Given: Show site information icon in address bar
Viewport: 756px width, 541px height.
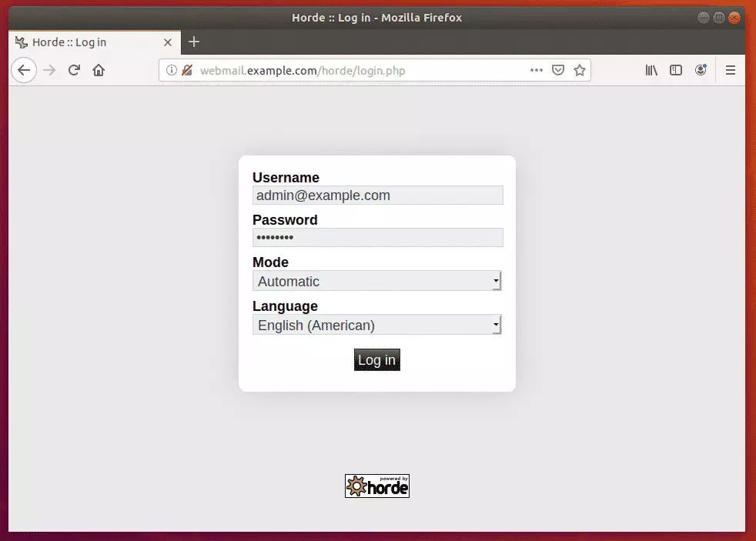Looking at the screenshot, I should coord(171,70).
